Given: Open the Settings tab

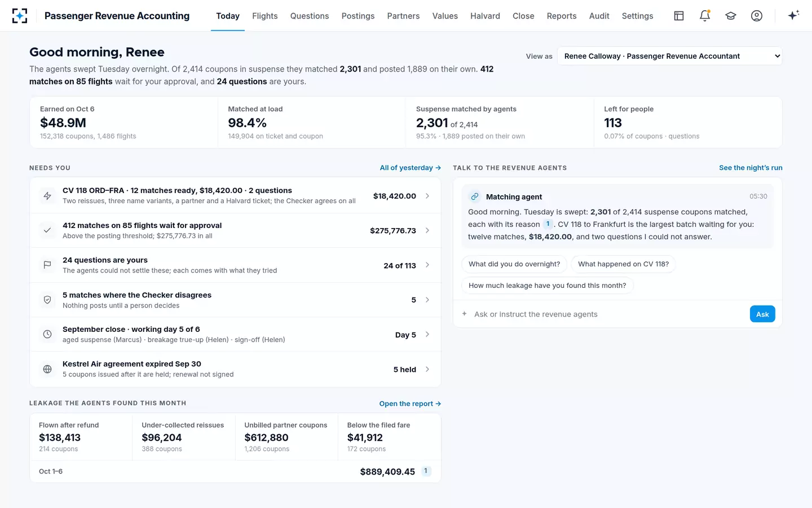Looking at the screenshot, I should coord(637,16).
